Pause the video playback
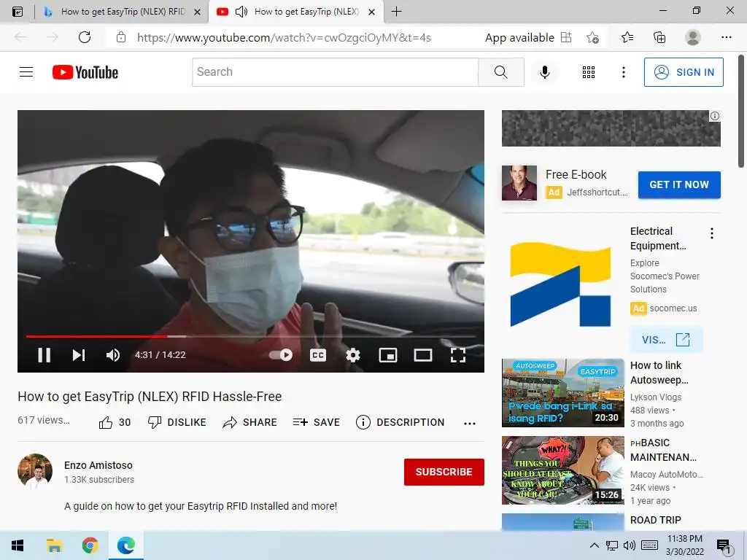 point(44,355)
